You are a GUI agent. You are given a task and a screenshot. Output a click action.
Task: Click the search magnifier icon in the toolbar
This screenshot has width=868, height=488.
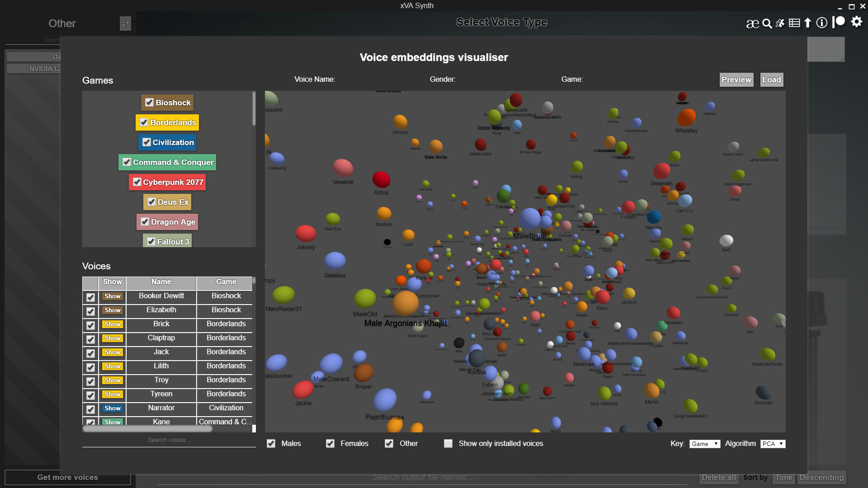[x=767, y=23]
